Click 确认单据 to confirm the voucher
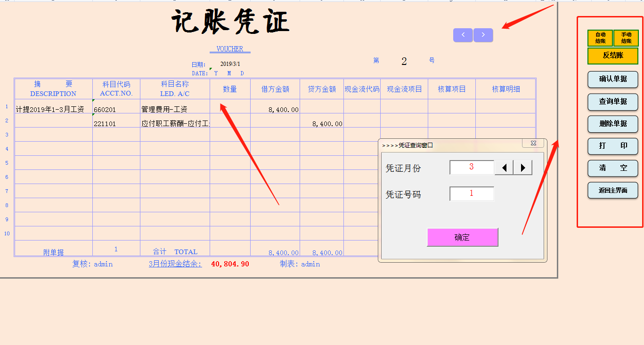 (x=612, y=80)
